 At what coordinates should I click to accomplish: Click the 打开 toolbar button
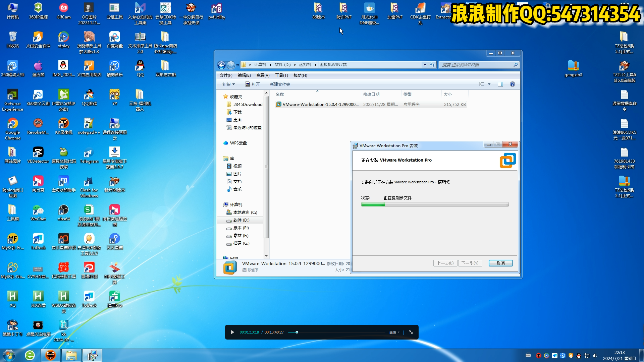253,84
